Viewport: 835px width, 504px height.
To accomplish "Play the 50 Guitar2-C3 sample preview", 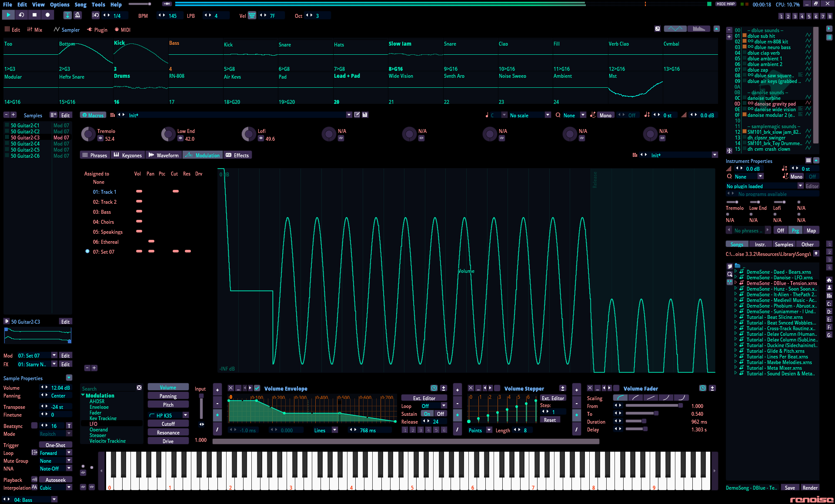I will [7, 322].
